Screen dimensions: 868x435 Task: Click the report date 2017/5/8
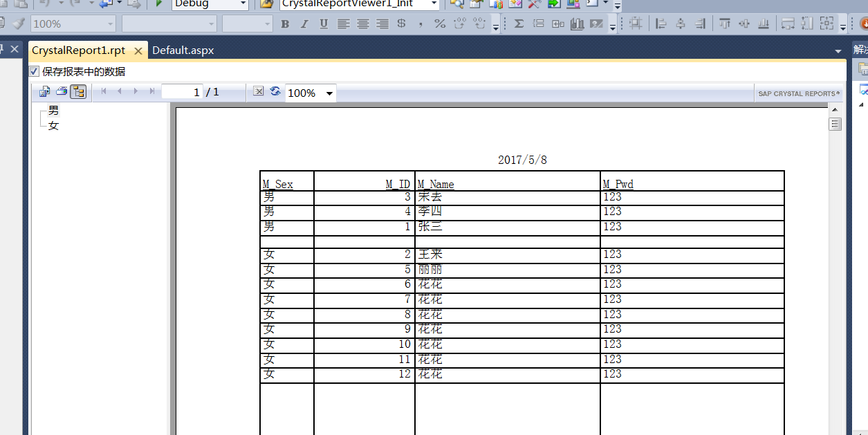522,160
